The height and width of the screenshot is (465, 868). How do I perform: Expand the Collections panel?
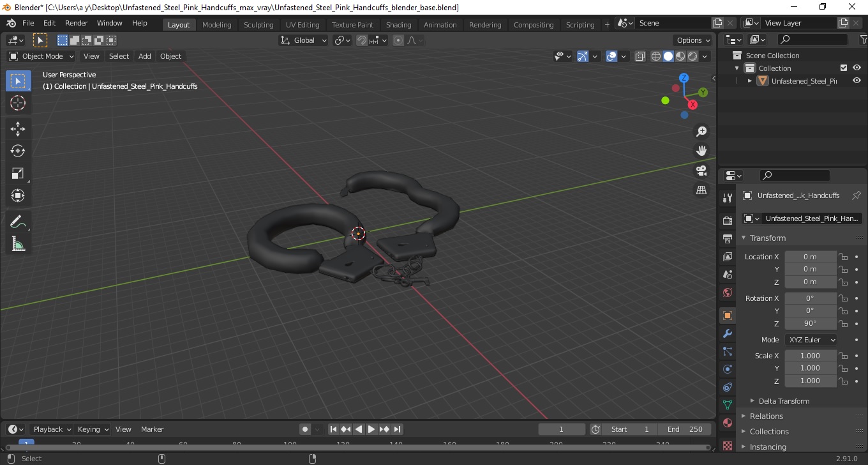[769, 432]
